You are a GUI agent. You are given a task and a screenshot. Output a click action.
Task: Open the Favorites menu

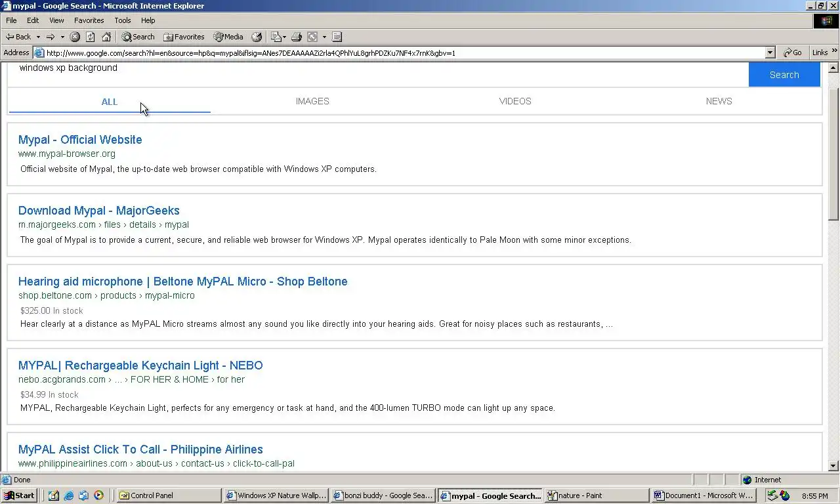[89, 20]
